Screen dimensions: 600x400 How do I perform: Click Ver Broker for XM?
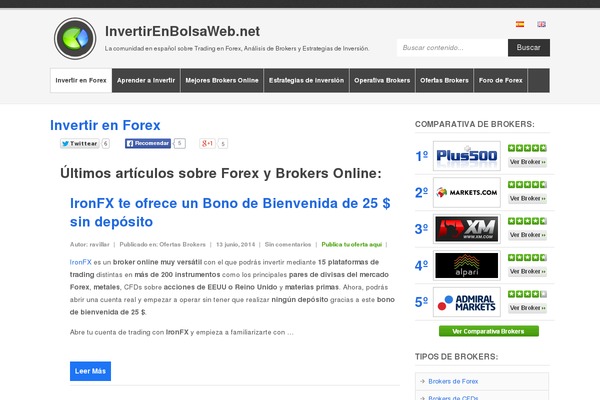(527, 235)
